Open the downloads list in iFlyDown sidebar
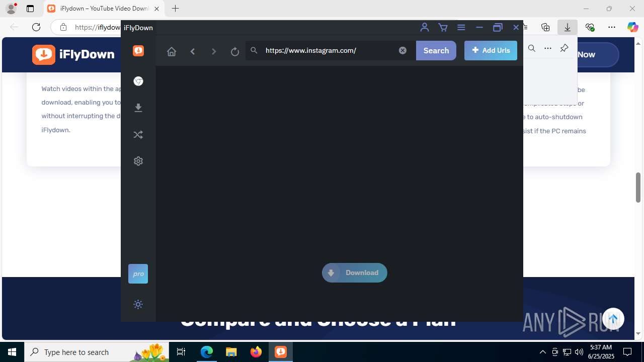This screenshot has height=362, width=644. pos(138,108)
